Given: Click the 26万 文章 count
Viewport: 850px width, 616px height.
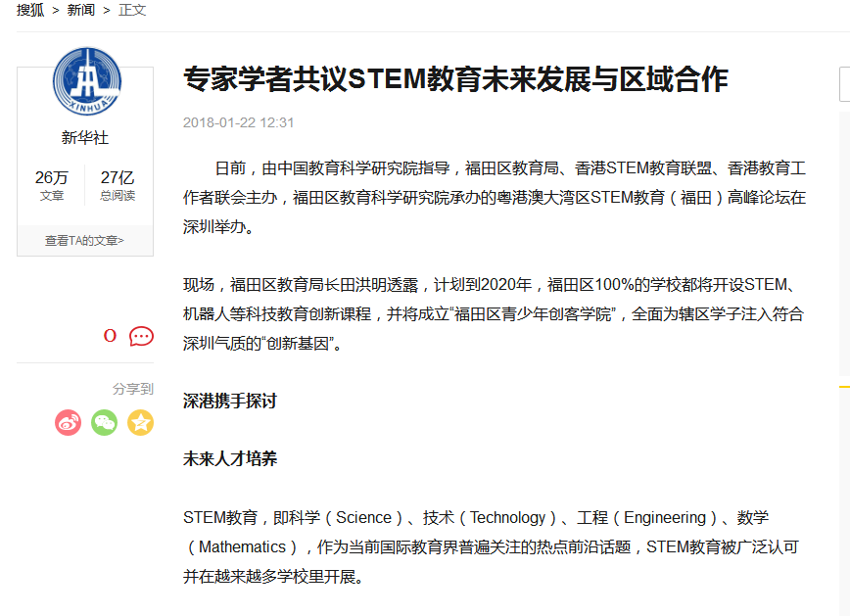Looking at the screenshot, I should 52,185.
